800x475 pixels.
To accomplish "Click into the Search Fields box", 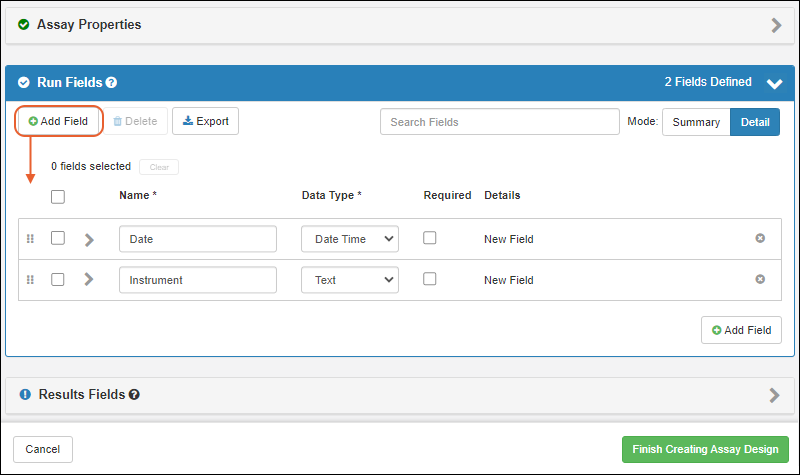I will [x=499, y=122].
